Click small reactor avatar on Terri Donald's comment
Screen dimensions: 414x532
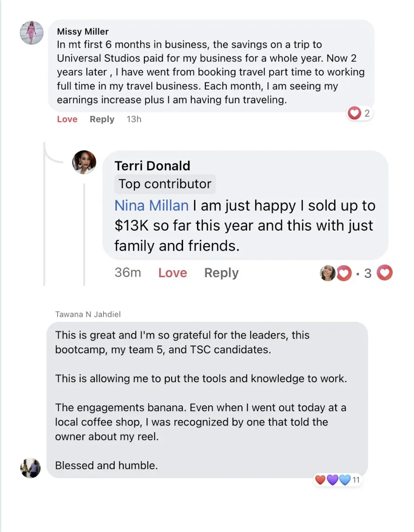328,273
